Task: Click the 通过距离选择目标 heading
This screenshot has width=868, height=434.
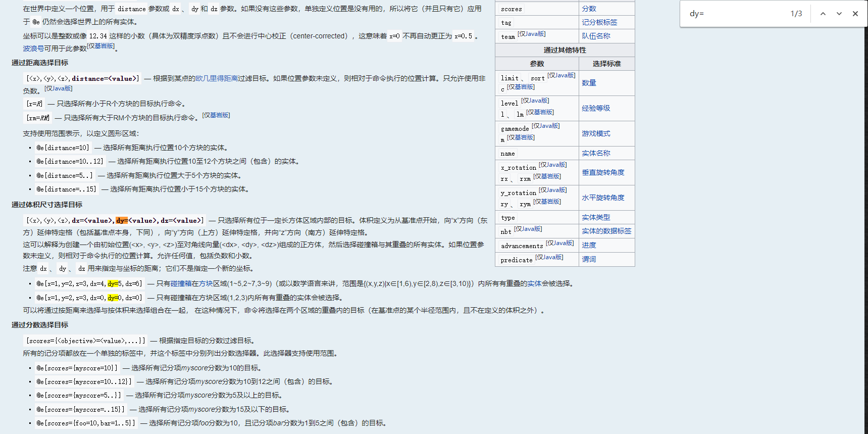Action: pyautogui.click(x=40, y=63)
